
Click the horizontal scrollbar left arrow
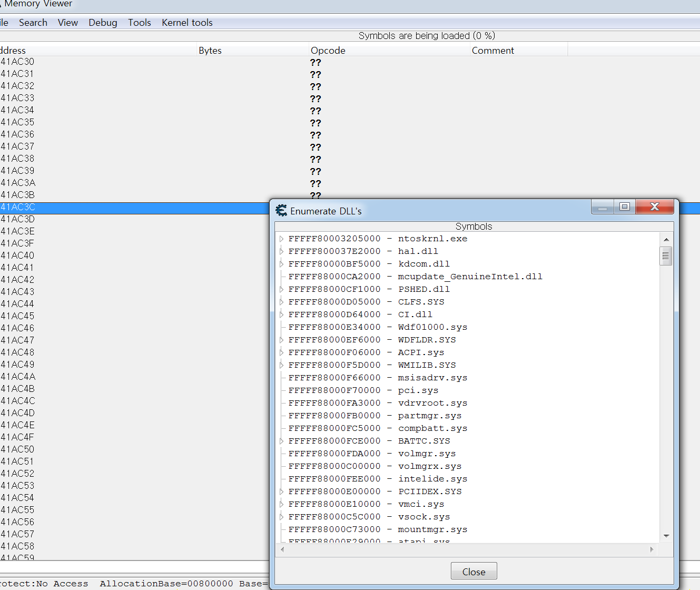(x=282, y=549)
